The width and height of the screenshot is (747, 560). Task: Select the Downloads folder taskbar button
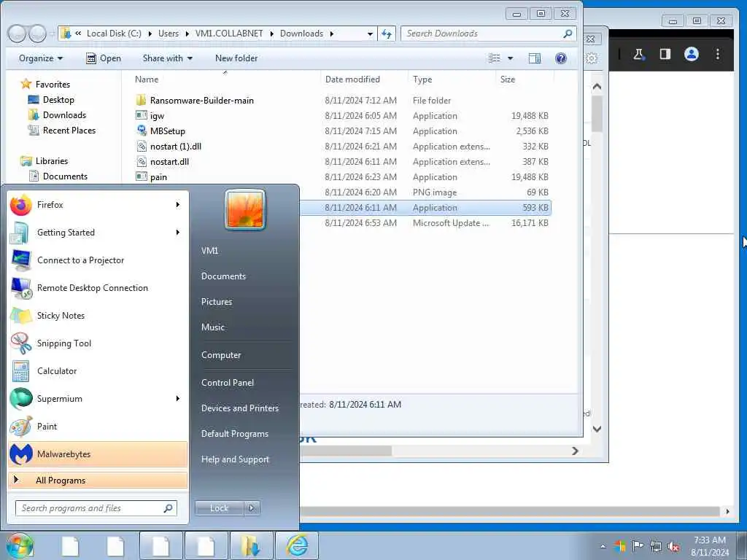pyautogui.click(x=251, y=545)
